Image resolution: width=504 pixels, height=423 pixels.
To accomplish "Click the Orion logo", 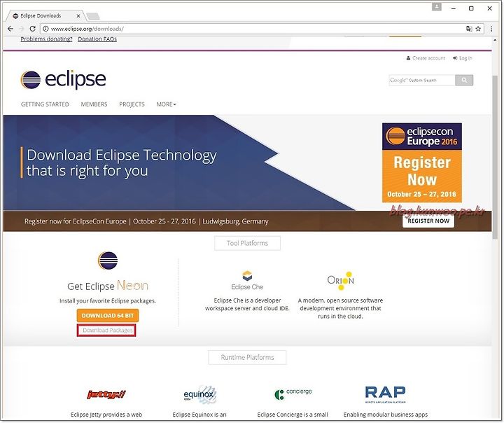I will (341, 280).
